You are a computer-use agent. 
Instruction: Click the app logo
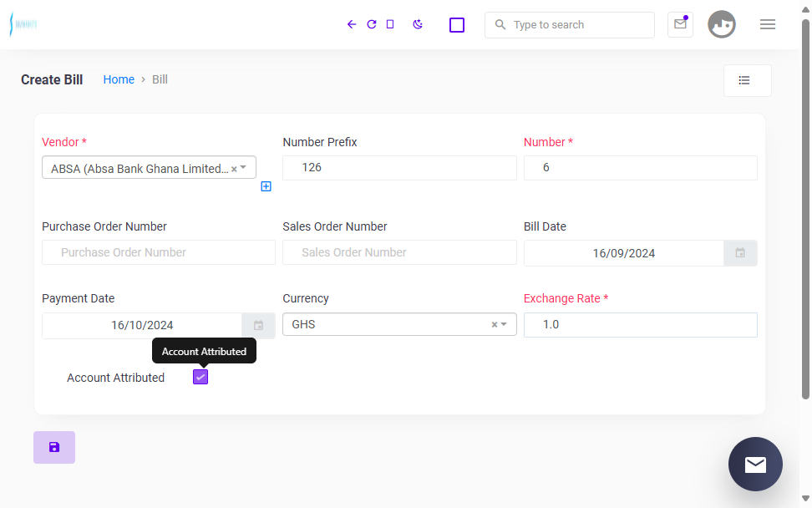point(23,24)
